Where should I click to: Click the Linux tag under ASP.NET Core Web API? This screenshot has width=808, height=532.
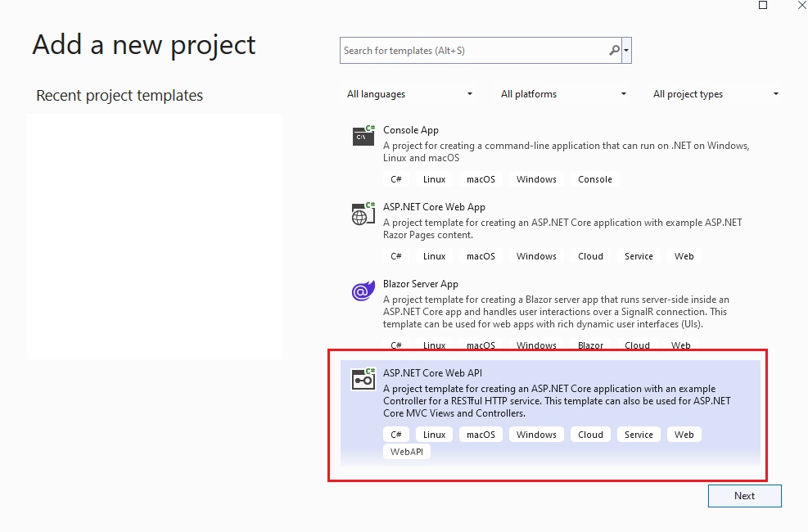[435, 435]
